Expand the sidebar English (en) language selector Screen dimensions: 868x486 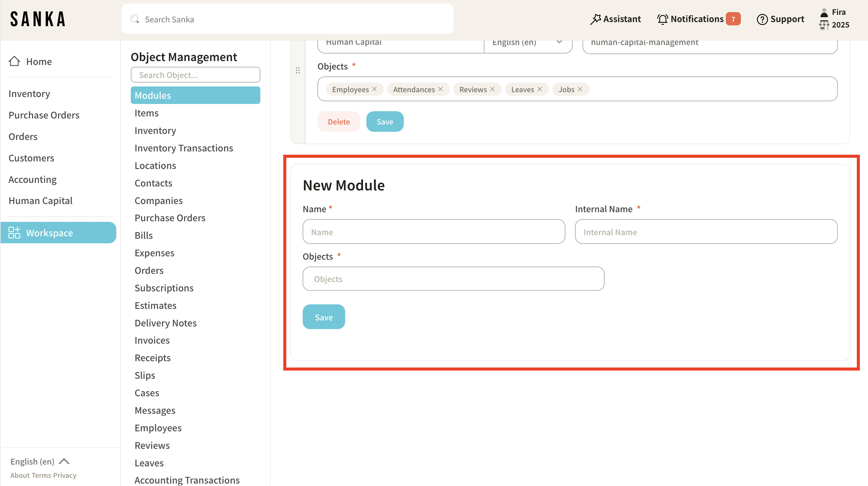point(40,461)
